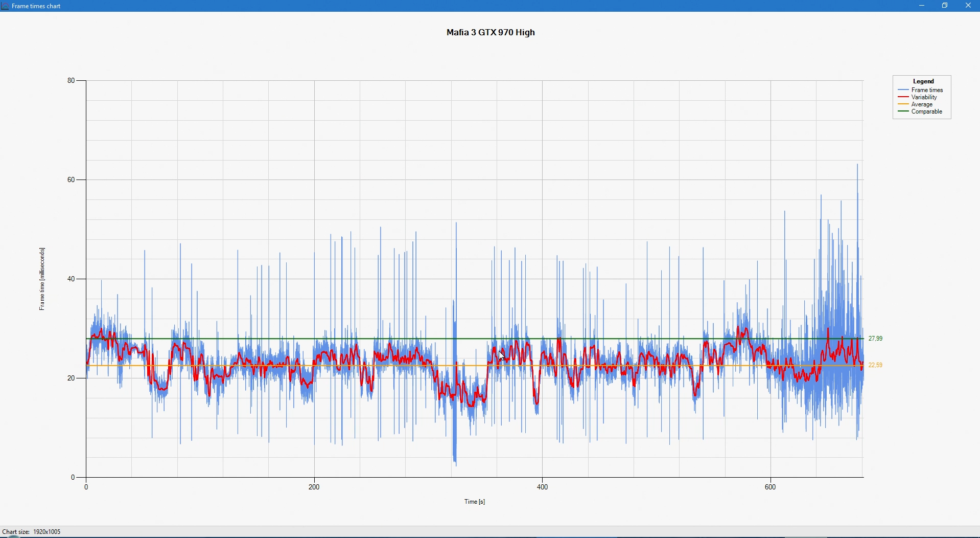Minimize the Frame times chart window

[x=922, y=6]
